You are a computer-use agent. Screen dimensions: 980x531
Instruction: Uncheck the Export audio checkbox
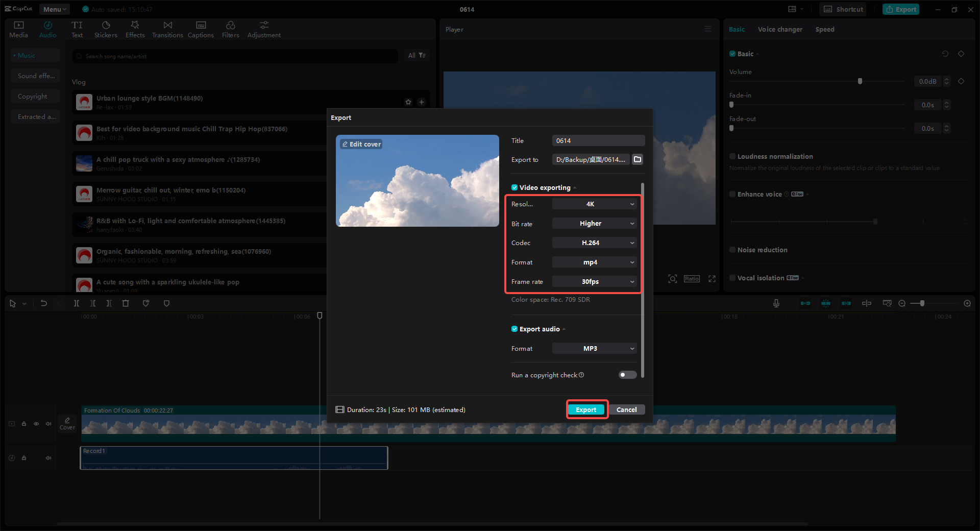[514, 329]
